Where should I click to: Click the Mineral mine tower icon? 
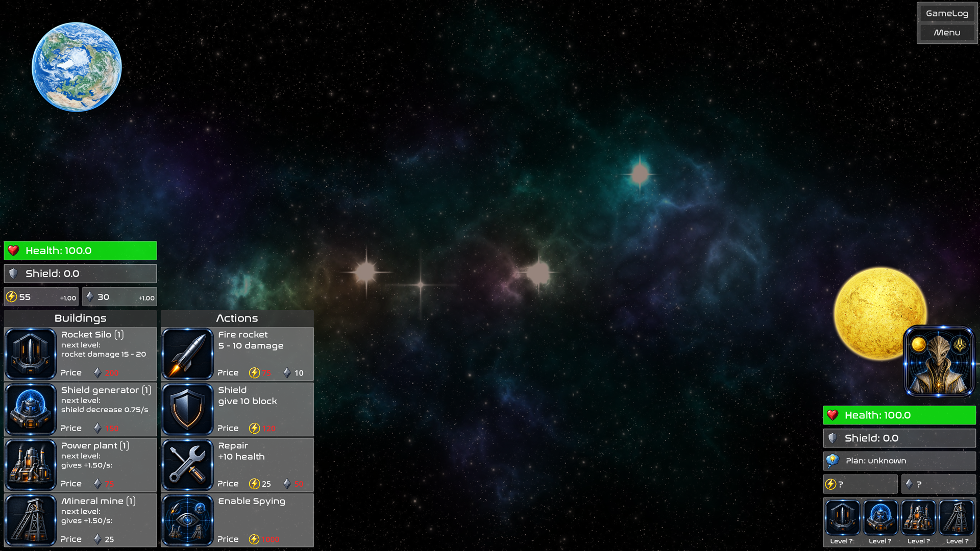pos(31,520)
